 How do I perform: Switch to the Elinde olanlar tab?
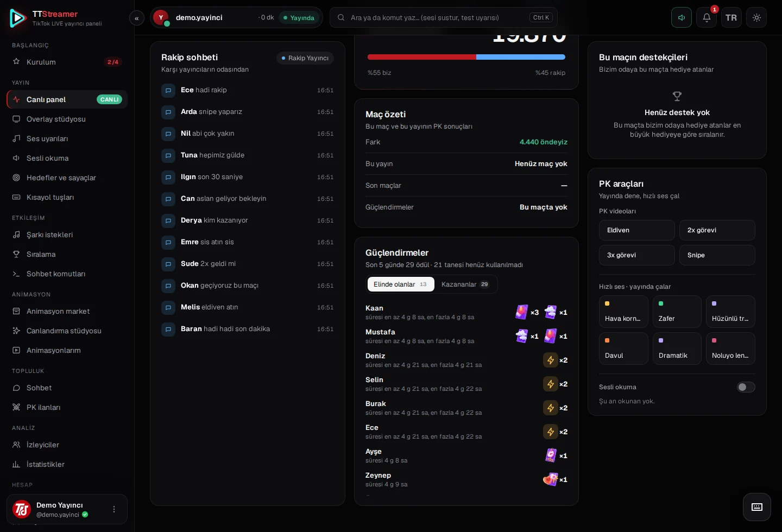(401, 284)
